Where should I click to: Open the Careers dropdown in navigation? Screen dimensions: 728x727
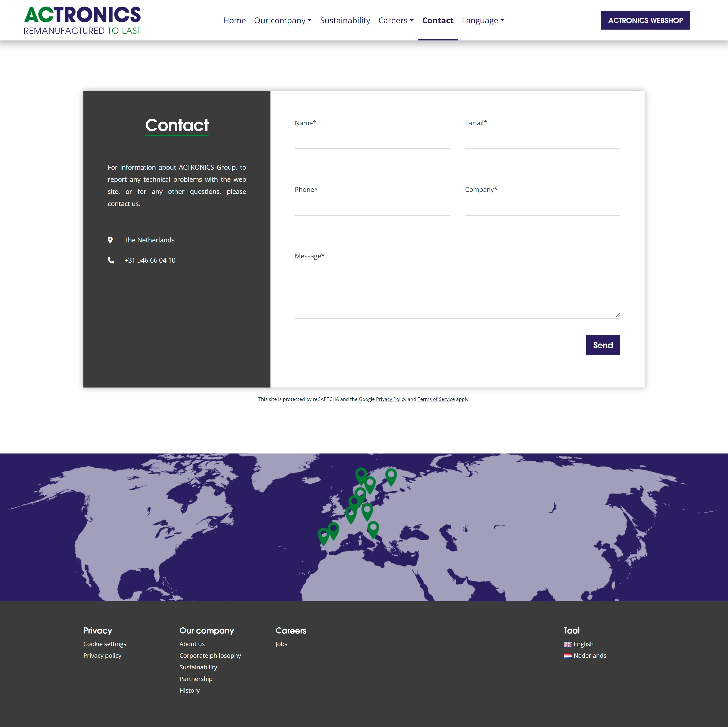coord(396,20)
